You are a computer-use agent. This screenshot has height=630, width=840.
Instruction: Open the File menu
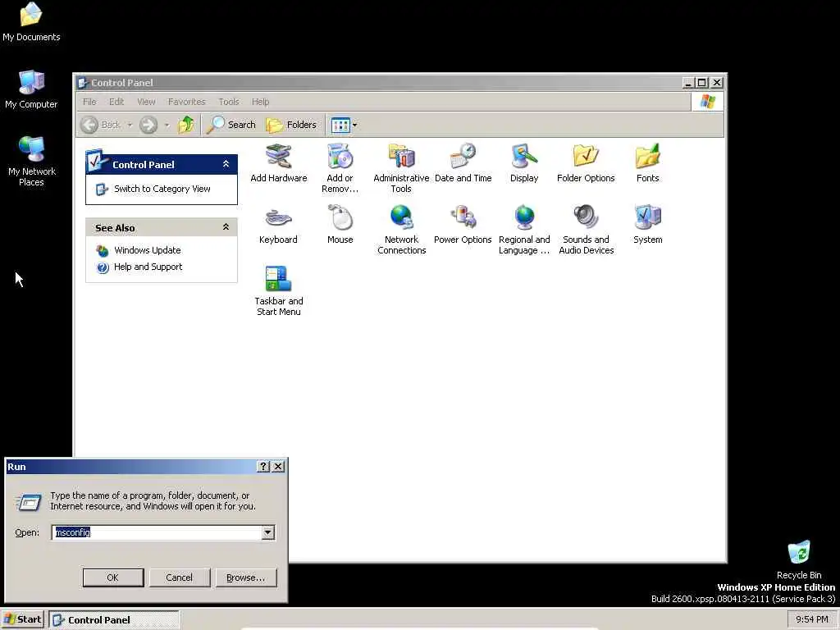pos(89,102)
